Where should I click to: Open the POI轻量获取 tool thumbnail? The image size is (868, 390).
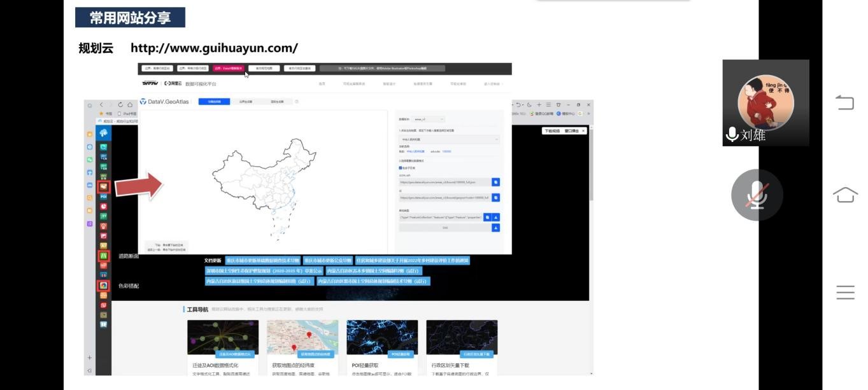coord(382,337)
